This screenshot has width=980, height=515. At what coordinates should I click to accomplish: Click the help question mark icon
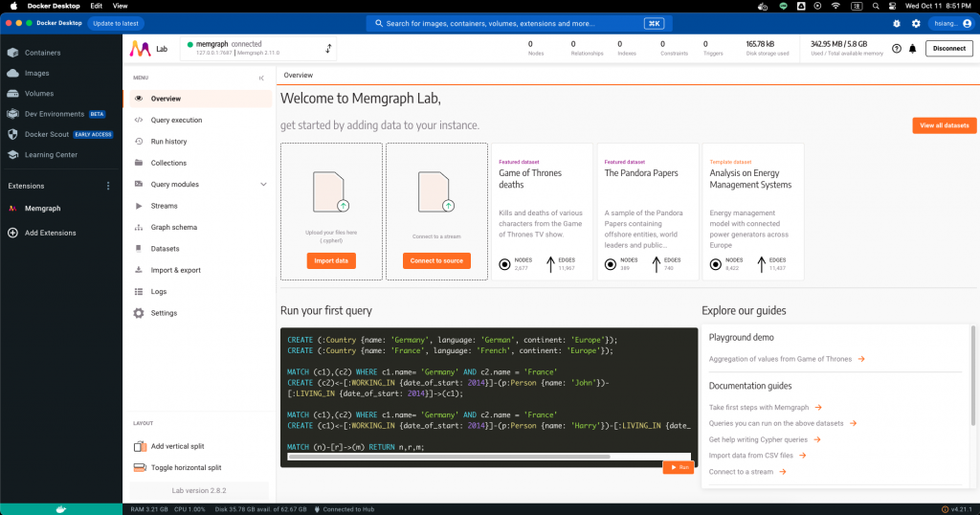pyautogui.click(x=897, y=49)
